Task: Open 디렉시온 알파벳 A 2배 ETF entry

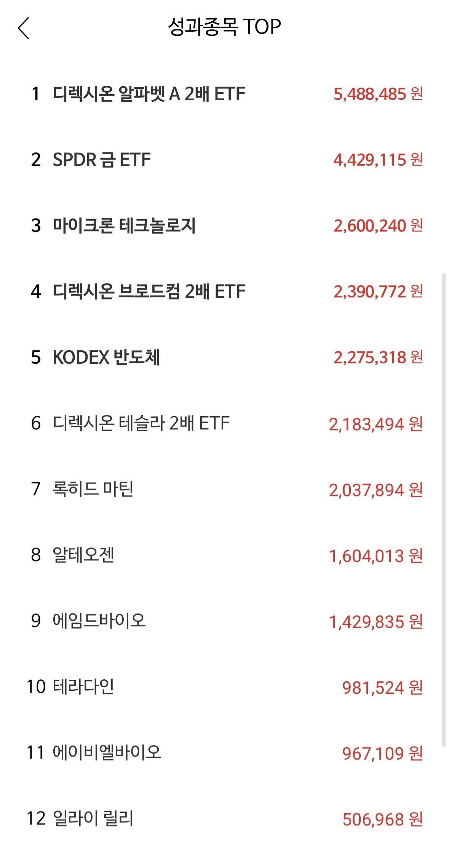Action: (224, 94)
